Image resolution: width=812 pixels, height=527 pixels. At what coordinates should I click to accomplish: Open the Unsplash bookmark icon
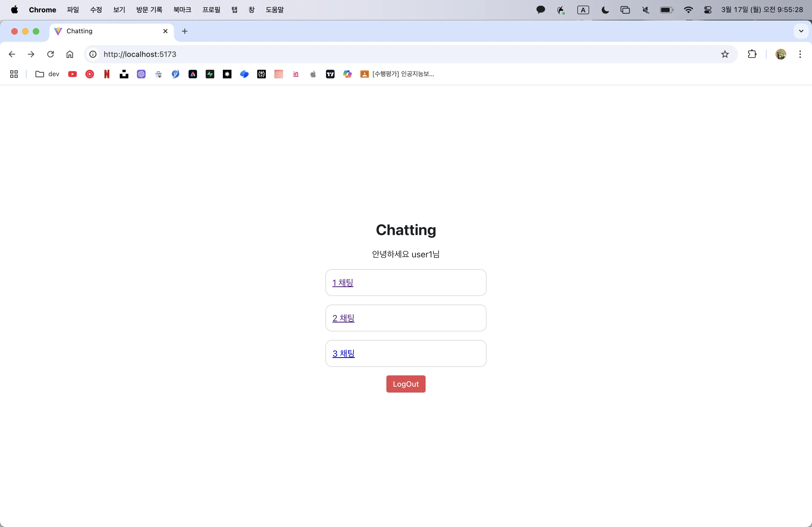124,74
